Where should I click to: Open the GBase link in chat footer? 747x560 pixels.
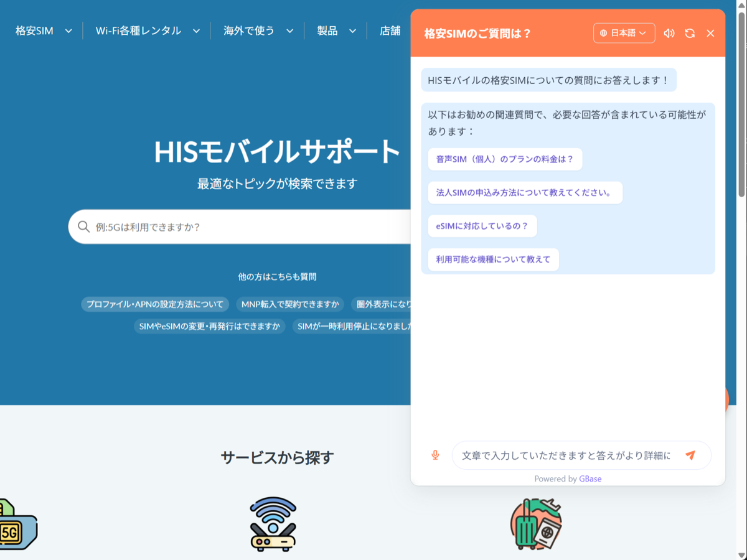pos(590,478)
